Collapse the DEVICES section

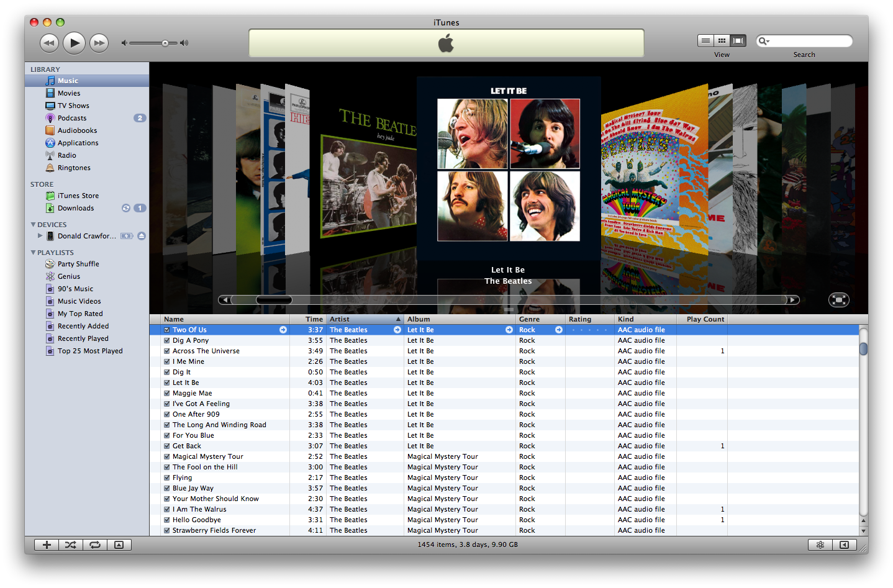click(33, 225)
